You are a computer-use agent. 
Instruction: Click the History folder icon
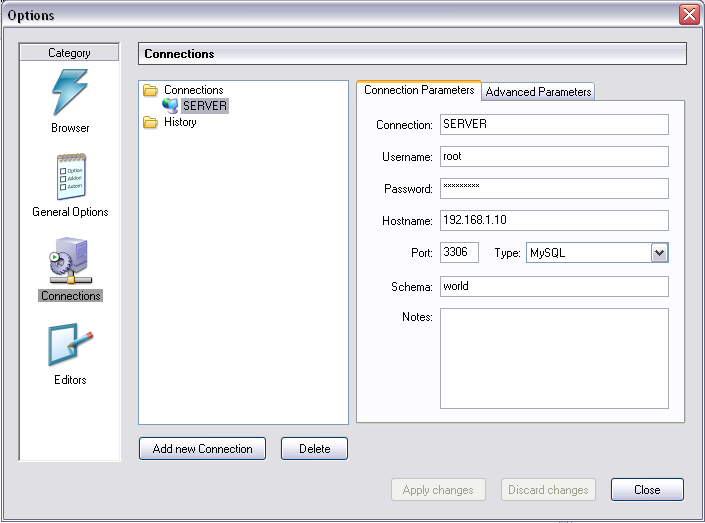151,122
